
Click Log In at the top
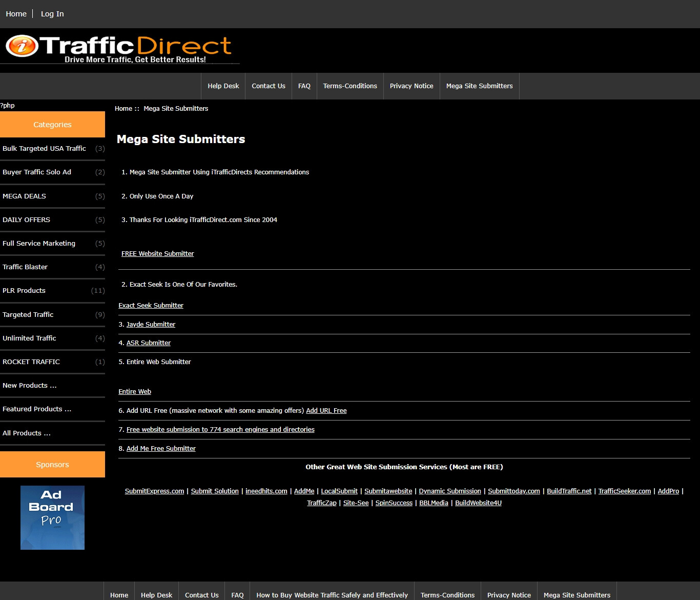tap(52, 14)
